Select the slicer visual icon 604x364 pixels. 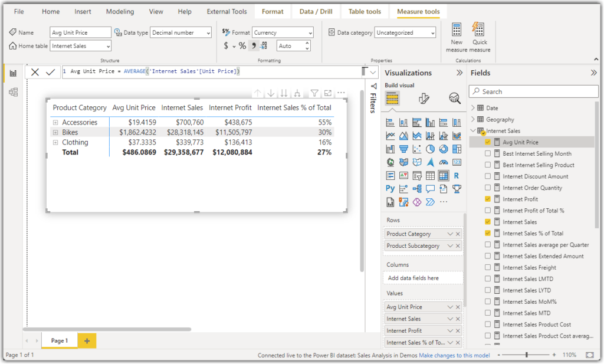[x=417, y=176]
